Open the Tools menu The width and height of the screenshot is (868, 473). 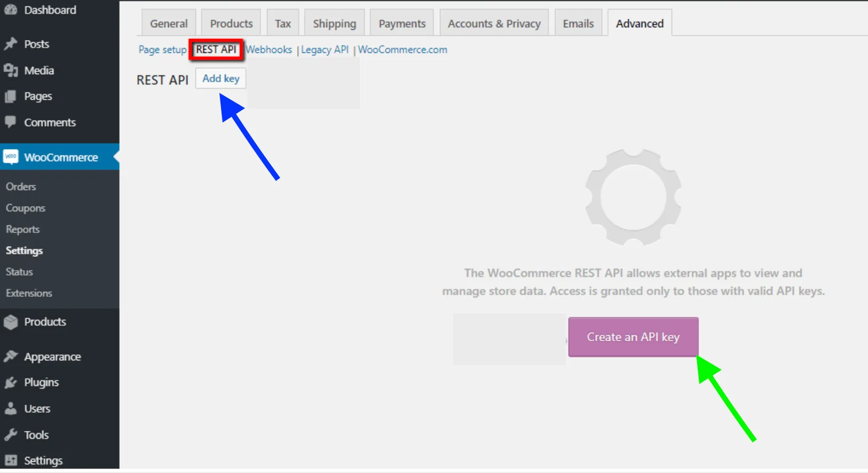coord(36,435)
